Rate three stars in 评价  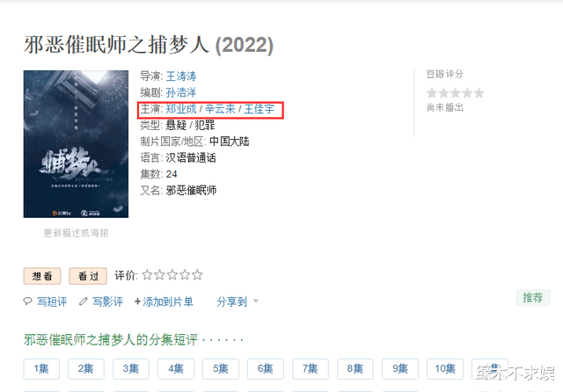click(172, 275)
